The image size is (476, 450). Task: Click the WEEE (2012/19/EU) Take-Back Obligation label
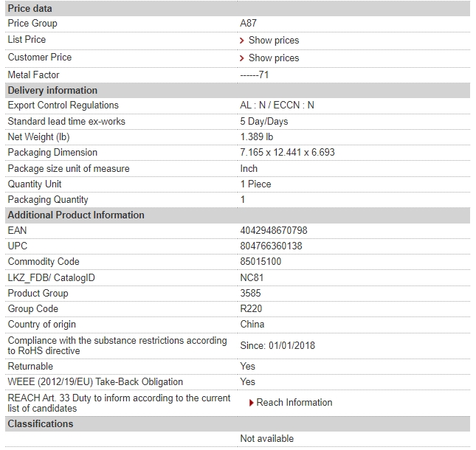95,381
